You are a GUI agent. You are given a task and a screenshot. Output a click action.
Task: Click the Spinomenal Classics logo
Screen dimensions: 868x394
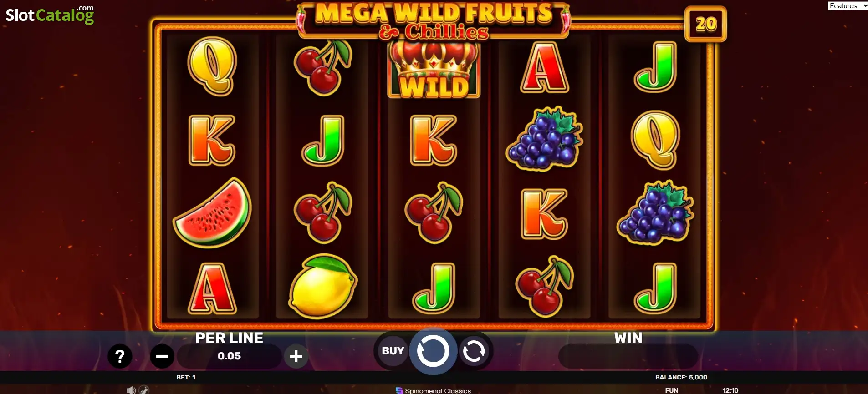pos(433,390)
